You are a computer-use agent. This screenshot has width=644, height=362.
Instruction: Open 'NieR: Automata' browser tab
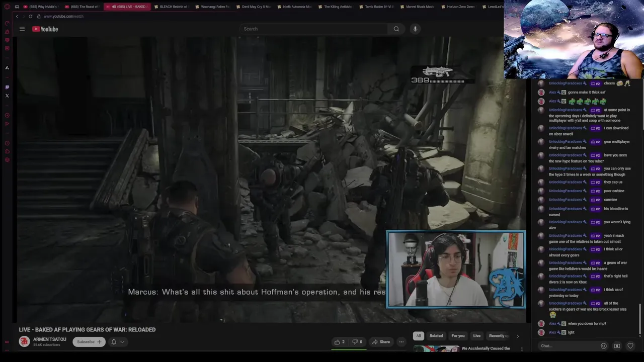293,7
